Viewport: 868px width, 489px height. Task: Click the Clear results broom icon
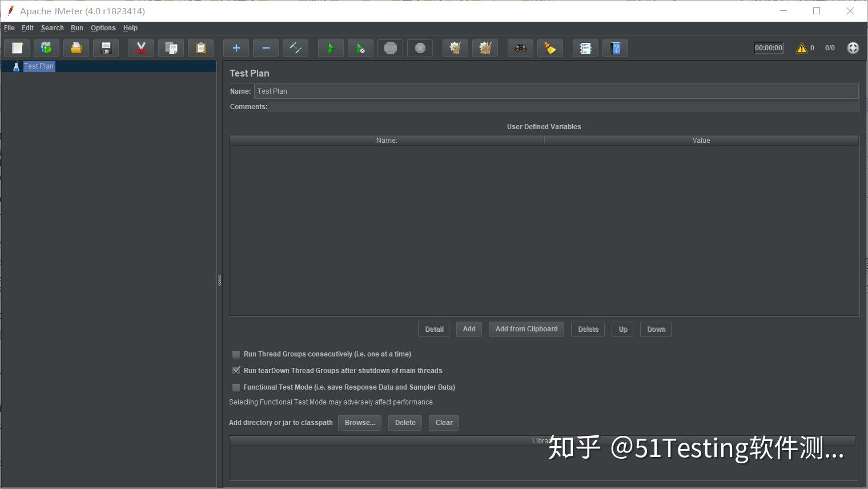456,48
